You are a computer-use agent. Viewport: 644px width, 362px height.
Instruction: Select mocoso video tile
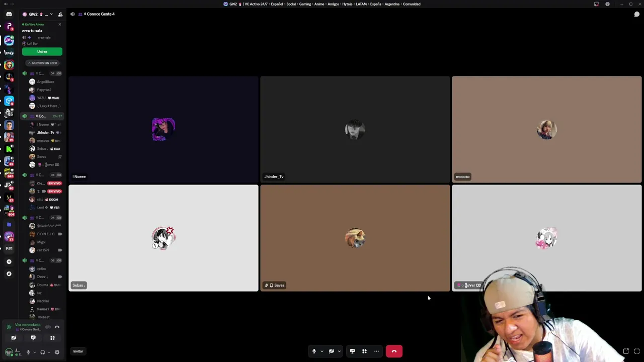tap(547, 129)
